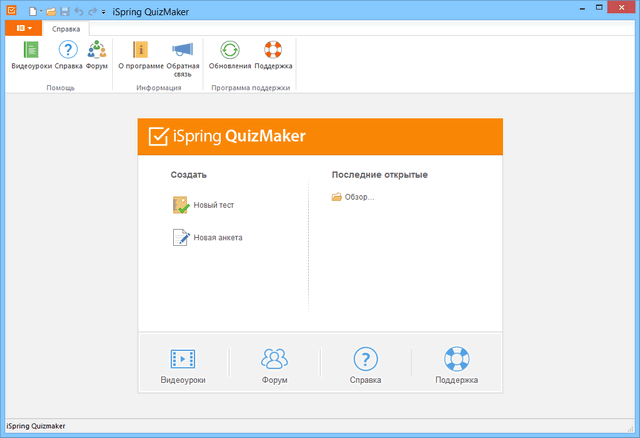Viewport: 640px width, 438px height.
Task: Open Видеоуроки from the ribbon
Action: 31,55
